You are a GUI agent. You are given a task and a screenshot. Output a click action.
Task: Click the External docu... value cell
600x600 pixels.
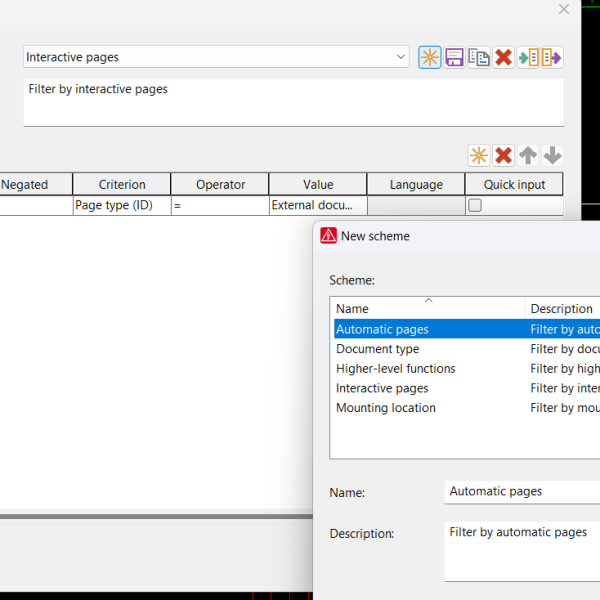[x=318, y=205]
